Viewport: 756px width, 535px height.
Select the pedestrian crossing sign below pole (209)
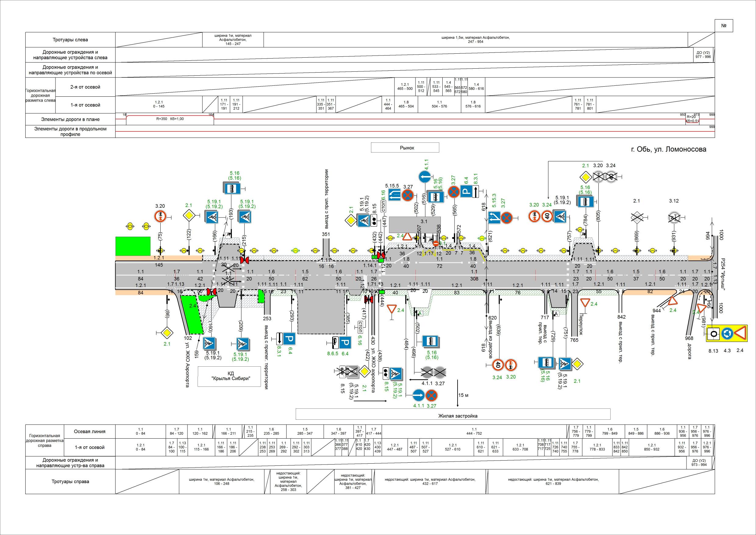243,345
